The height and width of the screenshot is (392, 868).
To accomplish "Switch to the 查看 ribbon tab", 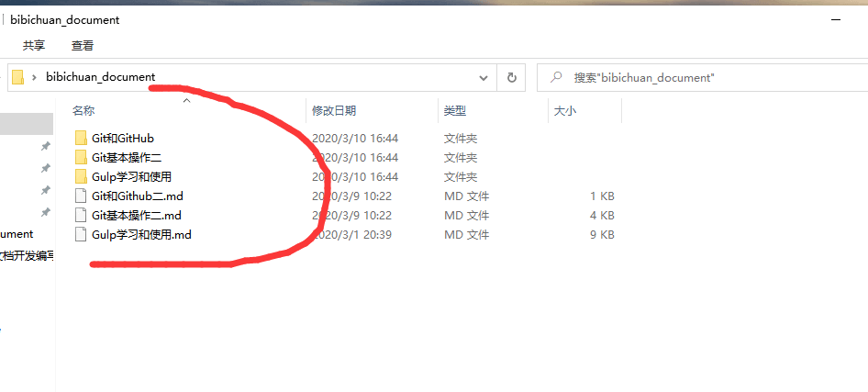I will point(83,45).
